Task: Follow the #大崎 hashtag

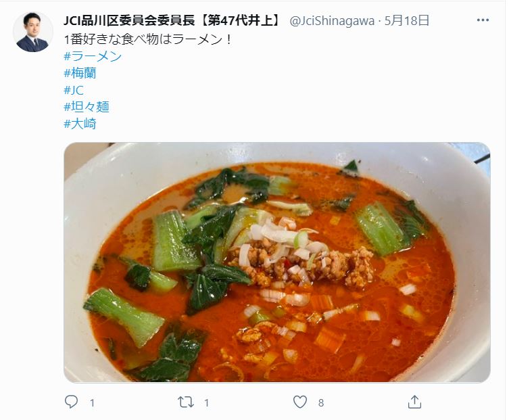Action: pos(80,124)
